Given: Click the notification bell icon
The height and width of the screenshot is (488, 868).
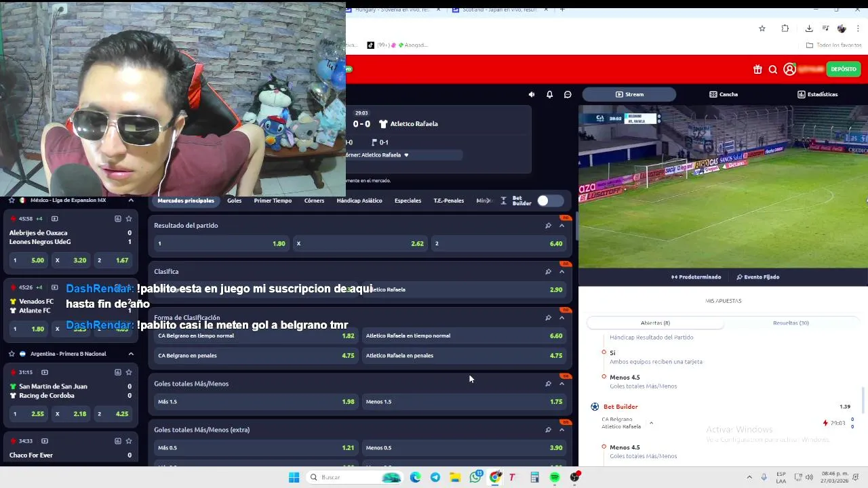Looking at the screenshot, I should [549, 94].
